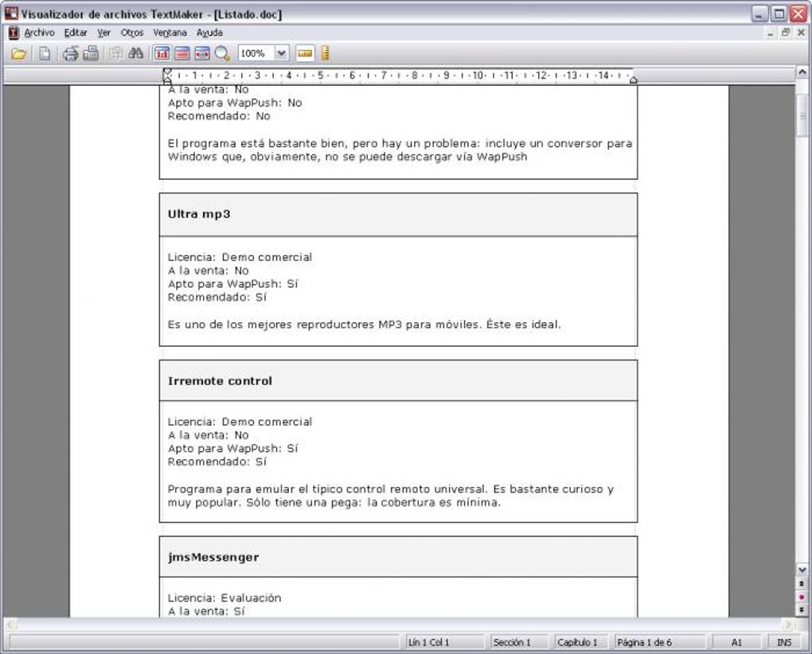Click 'Apto para WapPush: Sí' under Ultra mp3
This screenshot has height=654, width=812.
pyautogui.click(x=233, y=284)
